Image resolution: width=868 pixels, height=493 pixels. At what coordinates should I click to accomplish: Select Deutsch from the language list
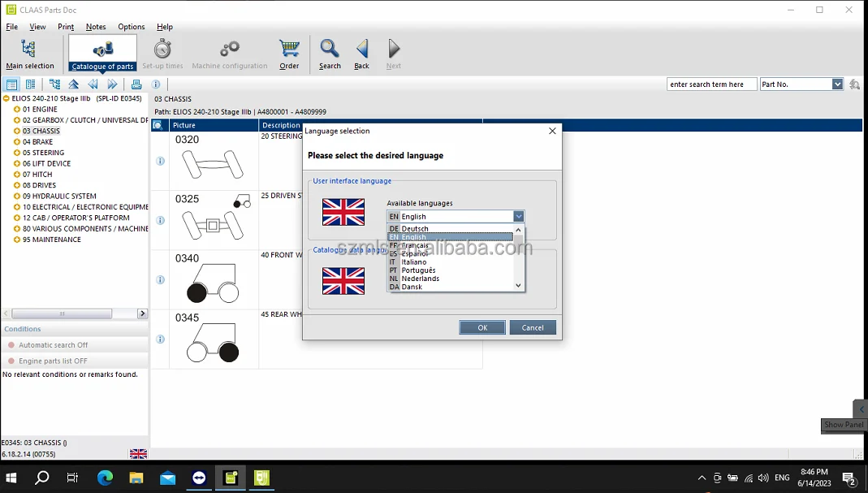tap(414, 229)
